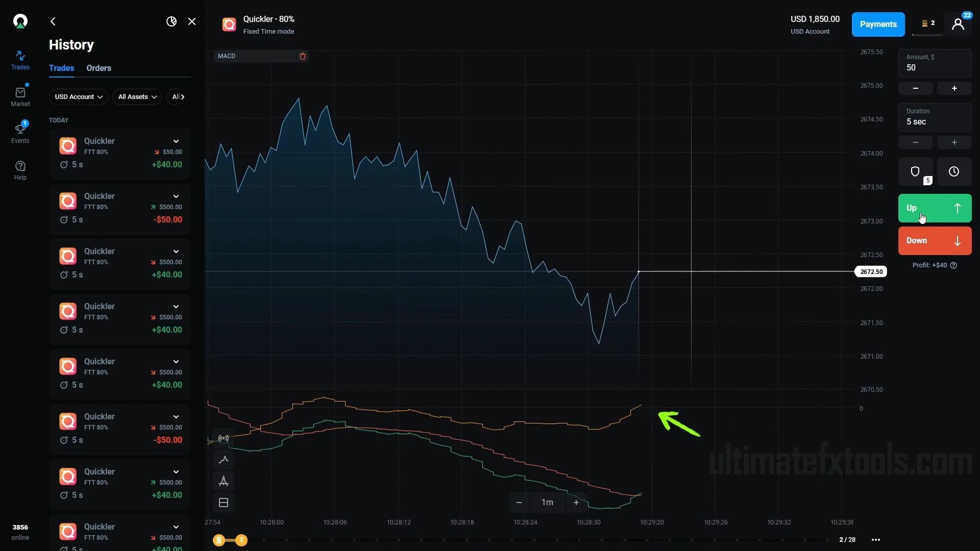
Task: Click the profit help question icon
Action: (x=953, y=265)
